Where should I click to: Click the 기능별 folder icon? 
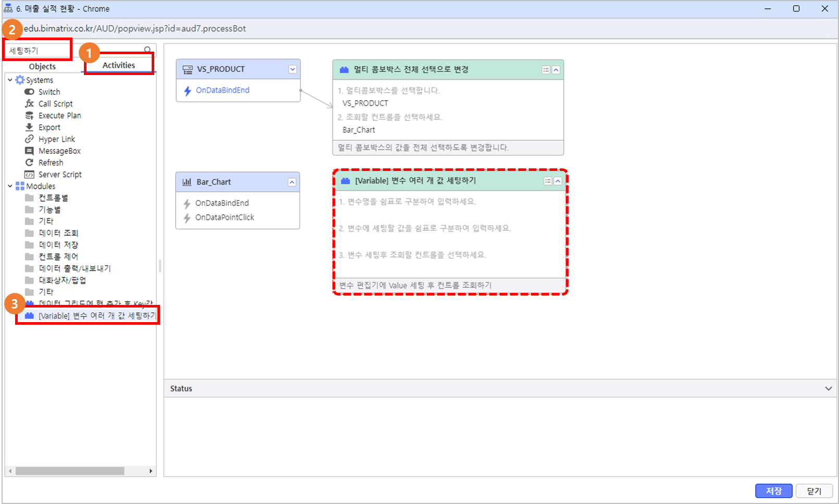pos(29,210)
